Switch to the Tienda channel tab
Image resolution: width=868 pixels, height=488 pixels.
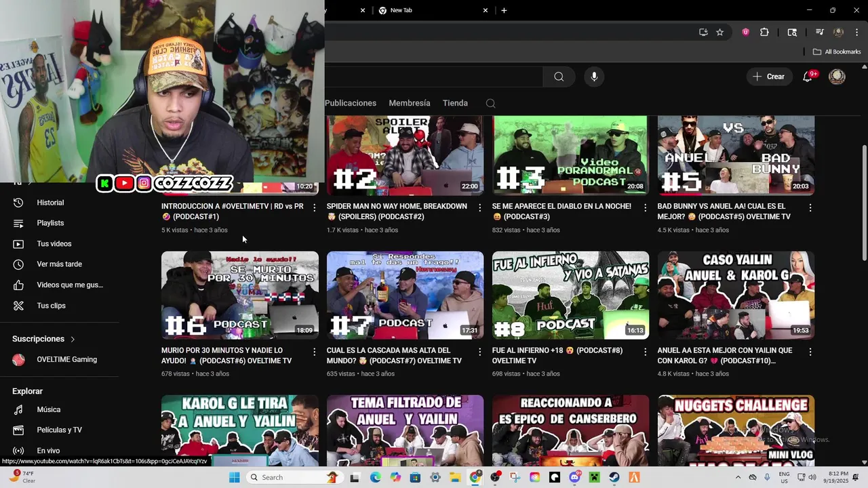[455, 103]
